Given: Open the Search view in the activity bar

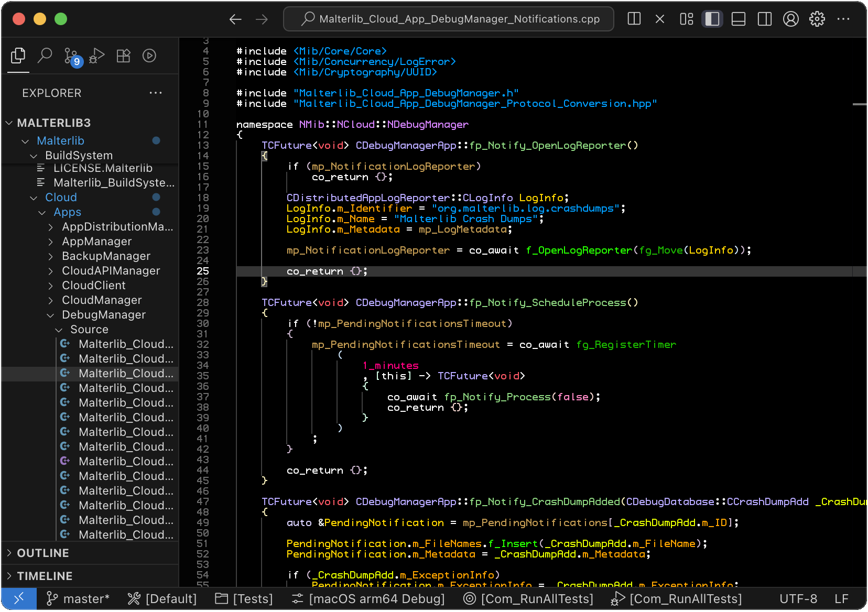Looking at the screenshot, I should tap(45, 55).
